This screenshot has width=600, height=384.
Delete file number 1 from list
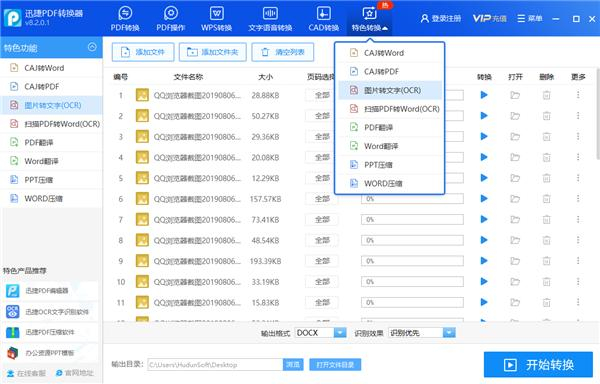click(546, 95)
